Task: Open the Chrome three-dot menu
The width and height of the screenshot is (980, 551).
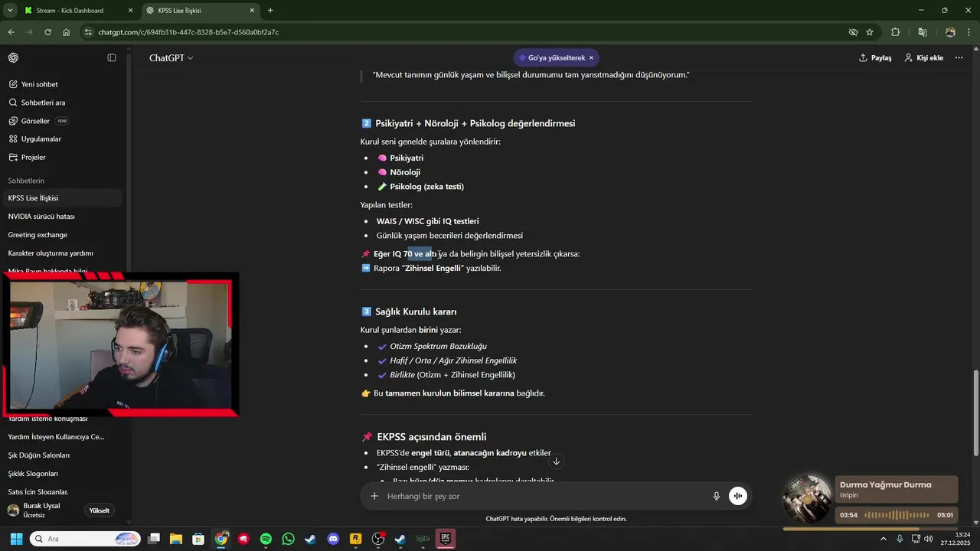Action: point(969,32)
